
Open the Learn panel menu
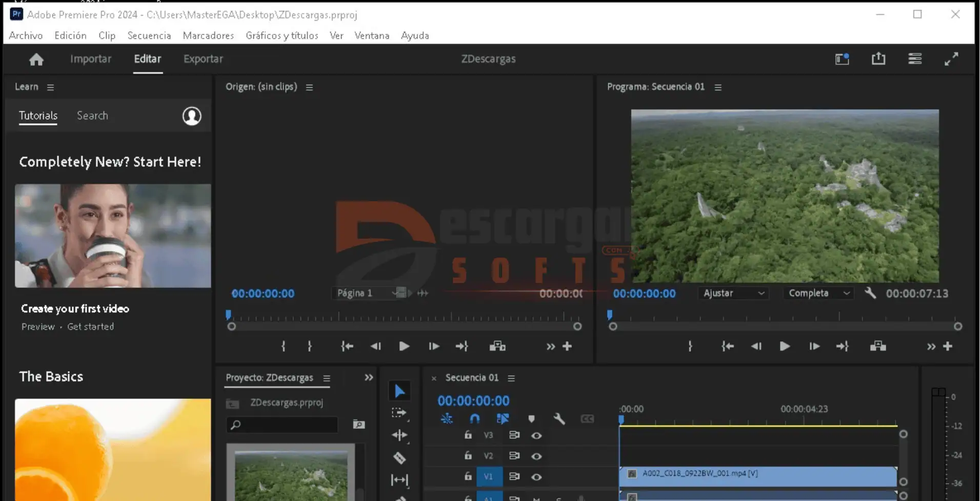coord(50,87)
